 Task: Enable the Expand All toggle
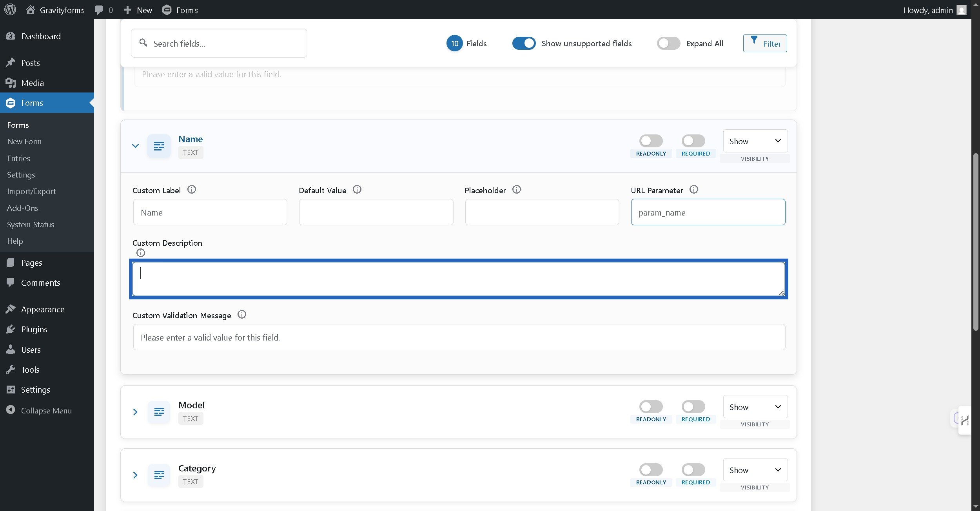[x=668, y=43]
